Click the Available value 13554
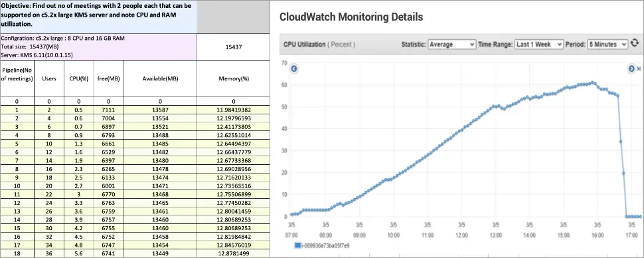This screenshot has height=258, width=644. click(160, 118)
